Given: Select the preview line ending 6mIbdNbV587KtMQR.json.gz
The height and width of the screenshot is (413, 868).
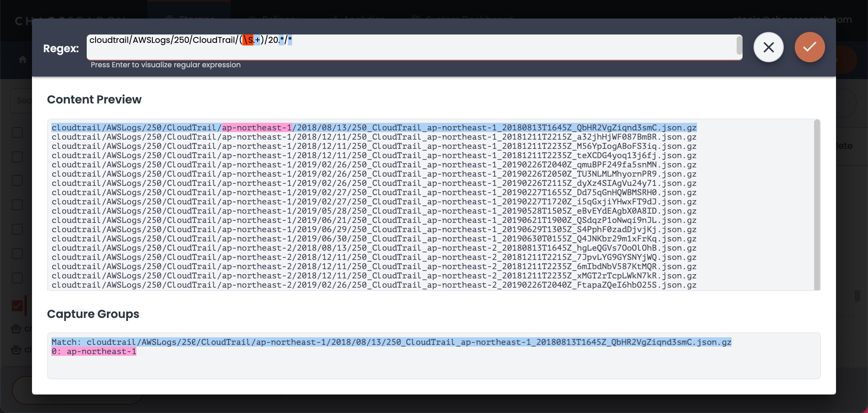Looking at the screenshot, I should (x=374, y=266).
